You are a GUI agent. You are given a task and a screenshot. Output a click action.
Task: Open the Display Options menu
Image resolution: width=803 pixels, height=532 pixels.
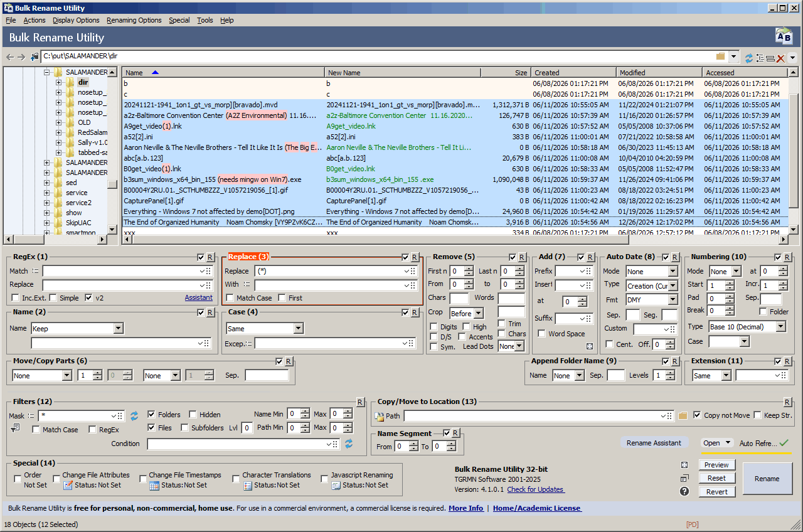tap(76, 20)
